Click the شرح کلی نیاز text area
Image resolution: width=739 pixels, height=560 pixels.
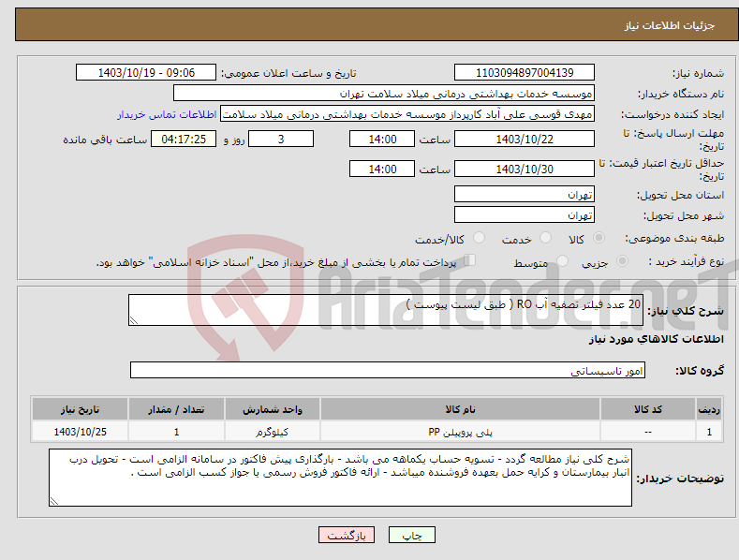coord(386,310)
